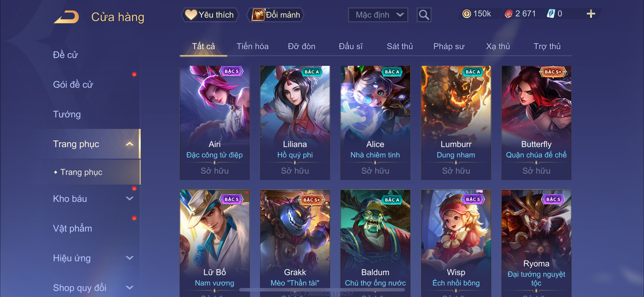Click the heart icon in Yêu thích

[191, 15]
